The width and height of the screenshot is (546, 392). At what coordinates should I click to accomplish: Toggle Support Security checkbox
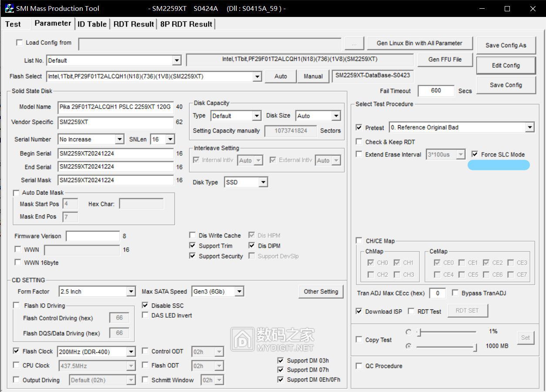point(192,256)
